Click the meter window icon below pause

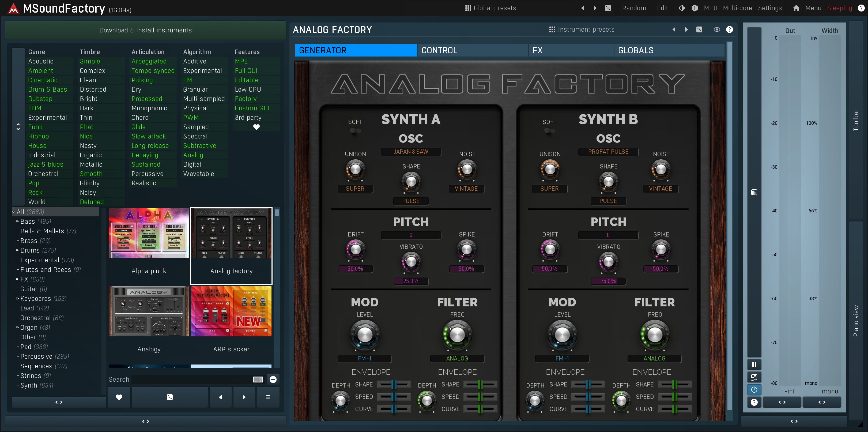(x=754, y=377)
